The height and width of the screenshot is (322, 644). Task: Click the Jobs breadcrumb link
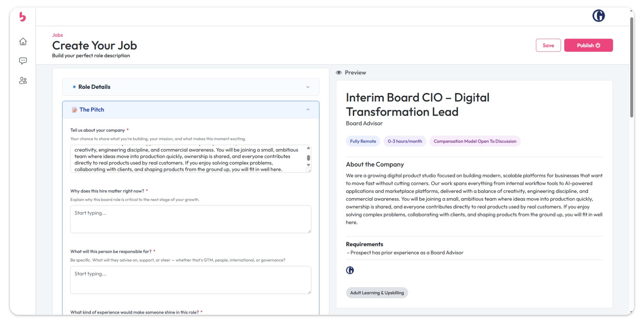click(x=57, y=35)
